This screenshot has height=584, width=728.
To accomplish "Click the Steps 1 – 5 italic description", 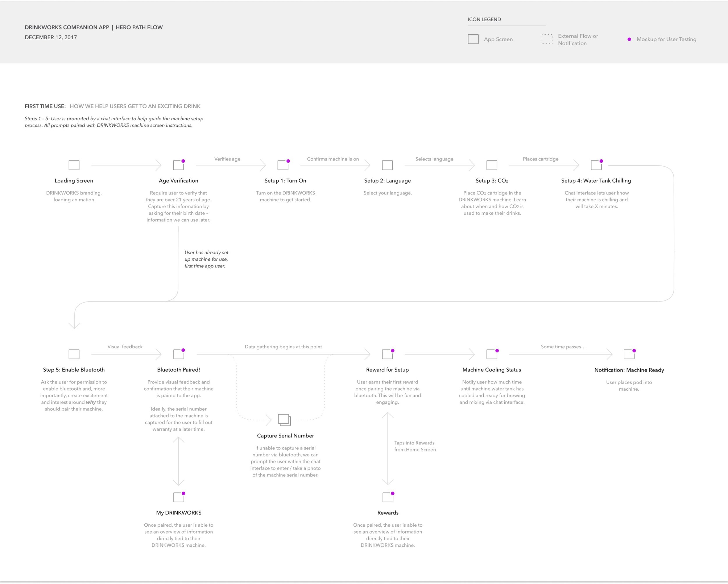I will pos(114,122).
